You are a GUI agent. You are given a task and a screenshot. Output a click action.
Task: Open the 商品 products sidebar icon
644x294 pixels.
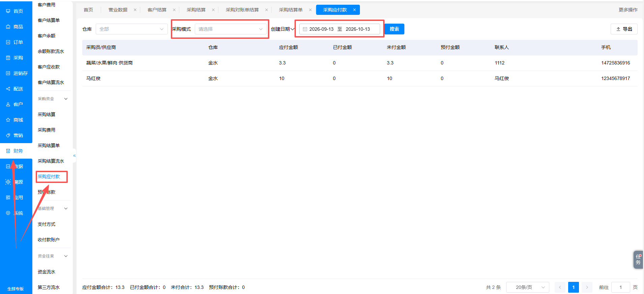8,27
